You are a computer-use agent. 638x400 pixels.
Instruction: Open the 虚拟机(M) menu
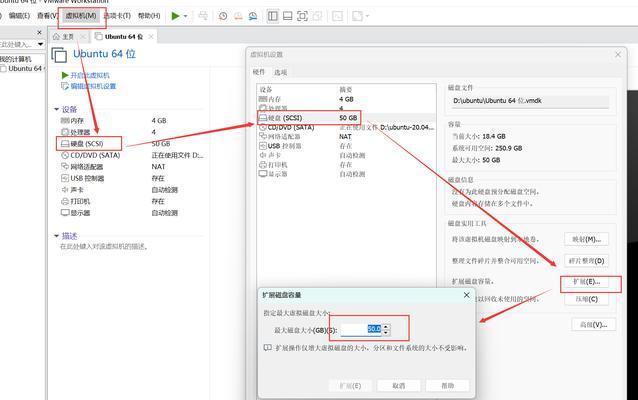point(81,16)
